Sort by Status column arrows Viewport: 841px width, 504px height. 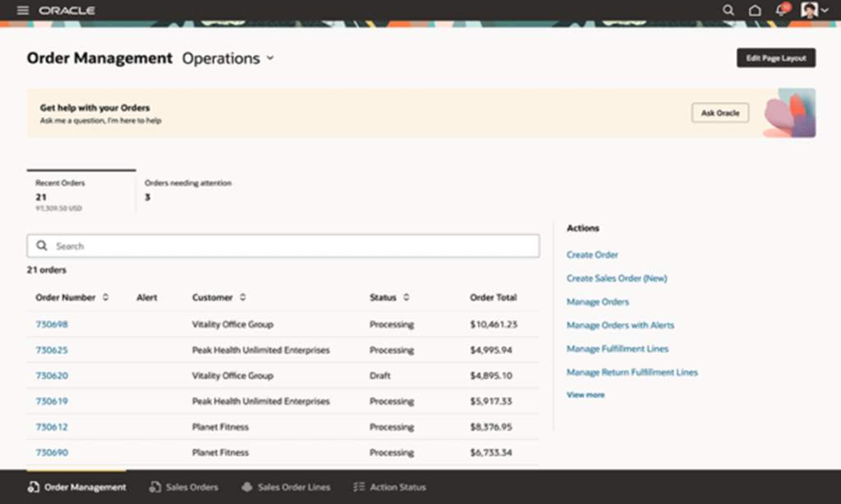pyautogui.click(x=406, y=297)
